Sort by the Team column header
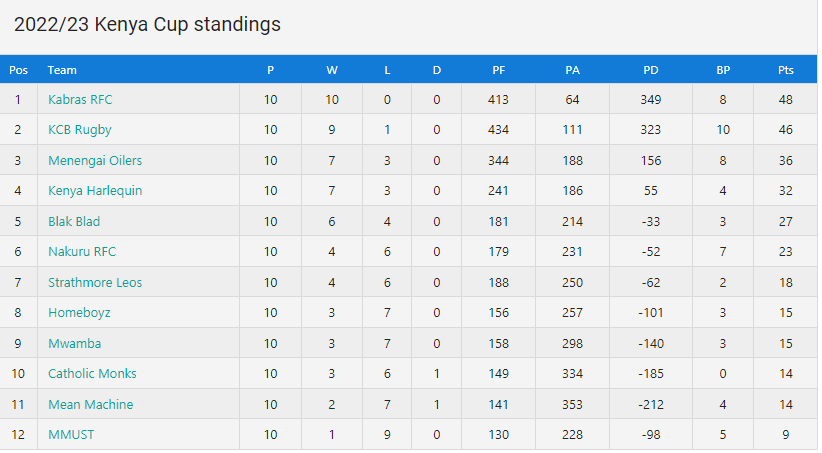The height and width of the screenshot is (453, 822). click(x=62, y=70)
